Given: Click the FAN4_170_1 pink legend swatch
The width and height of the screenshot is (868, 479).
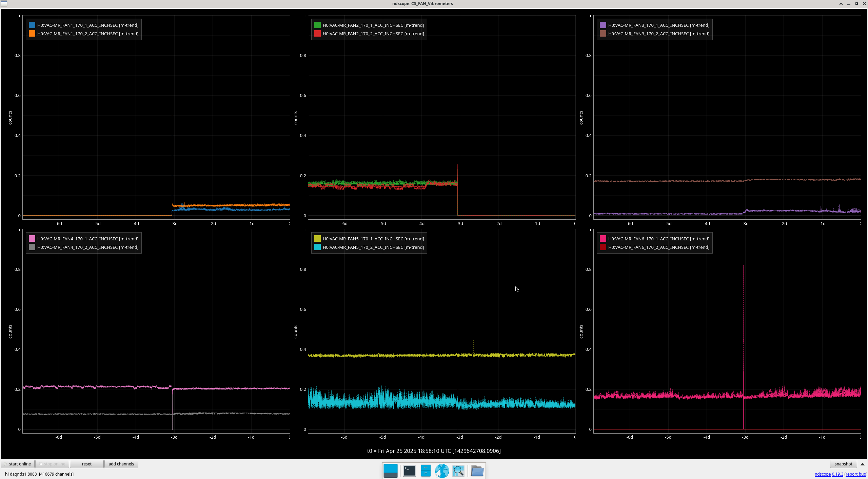Looking at the screenshot, I should 32,239.
